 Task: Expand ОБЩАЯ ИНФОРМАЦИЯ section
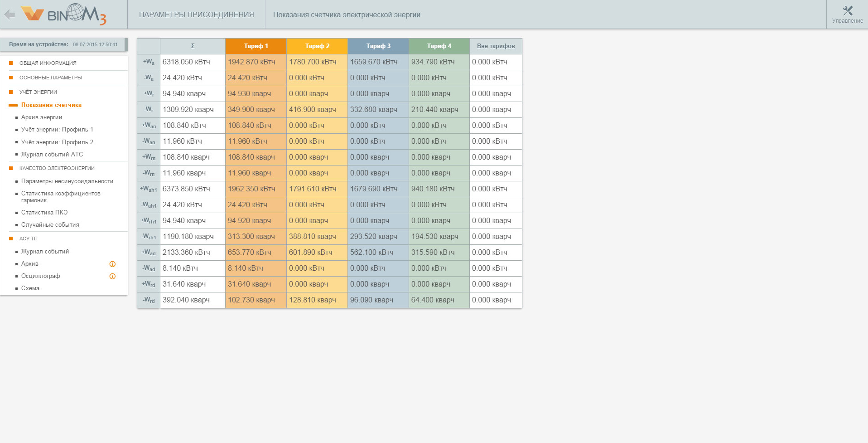(x=48, y=63)
